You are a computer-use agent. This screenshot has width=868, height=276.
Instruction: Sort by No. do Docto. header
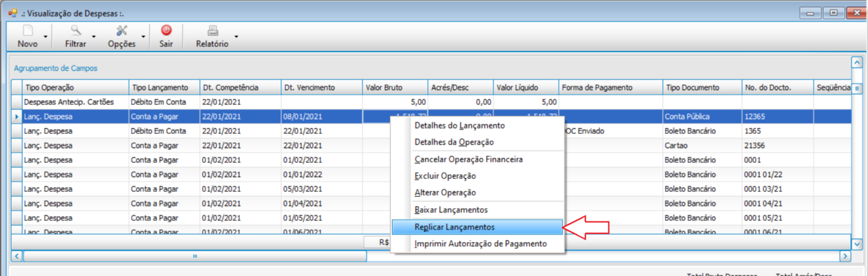tap(778, 88)
